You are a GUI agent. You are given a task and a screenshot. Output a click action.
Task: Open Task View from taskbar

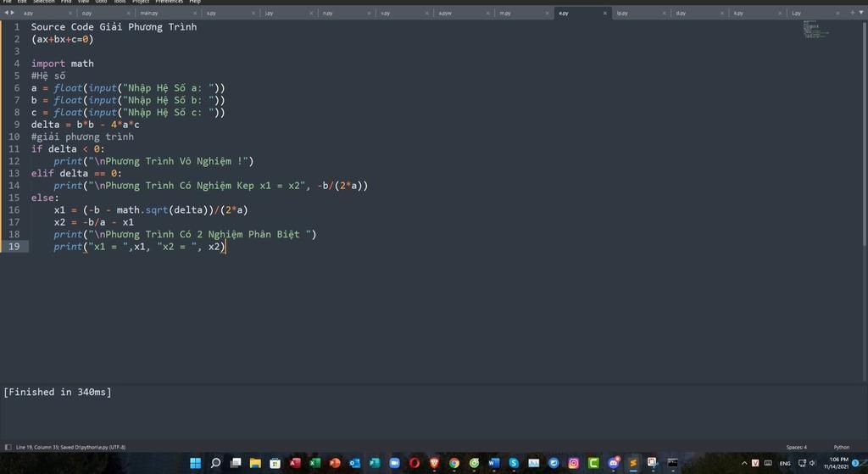coord(236,463)
